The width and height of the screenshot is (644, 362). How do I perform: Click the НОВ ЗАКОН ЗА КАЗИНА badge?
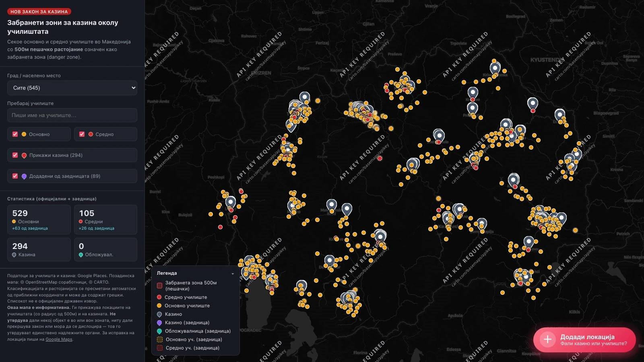pos(39,12)
